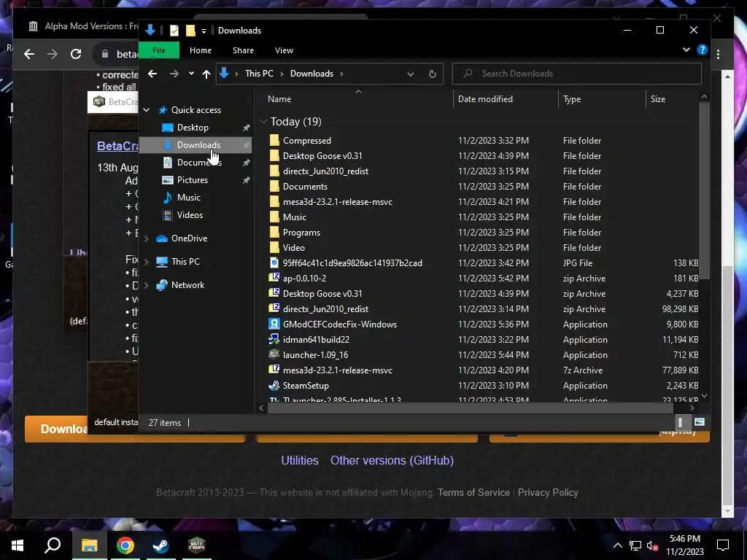Click the New folder icon in quick access toolbar

click(190, 31)
